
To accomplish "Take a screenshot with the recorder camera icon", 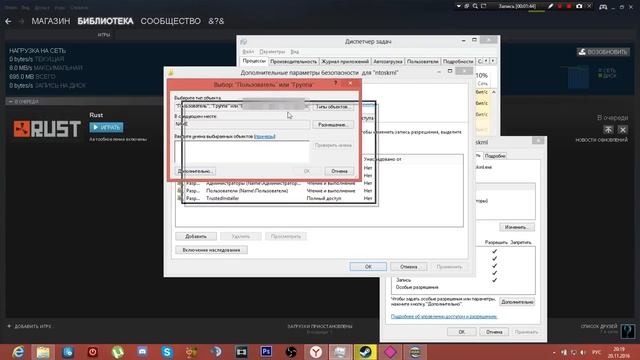I will pyautogui.click(x=579, y=6).
